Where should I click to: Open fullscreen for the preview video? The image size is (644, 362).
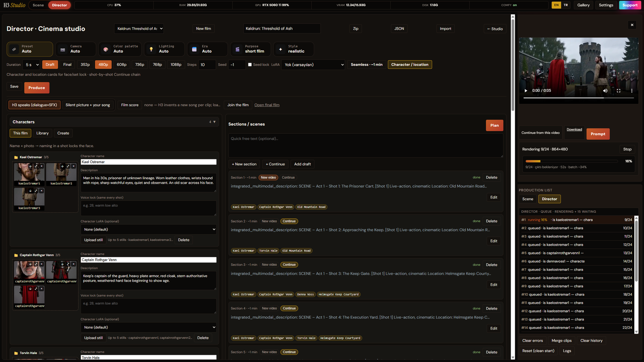pos(619,91)
